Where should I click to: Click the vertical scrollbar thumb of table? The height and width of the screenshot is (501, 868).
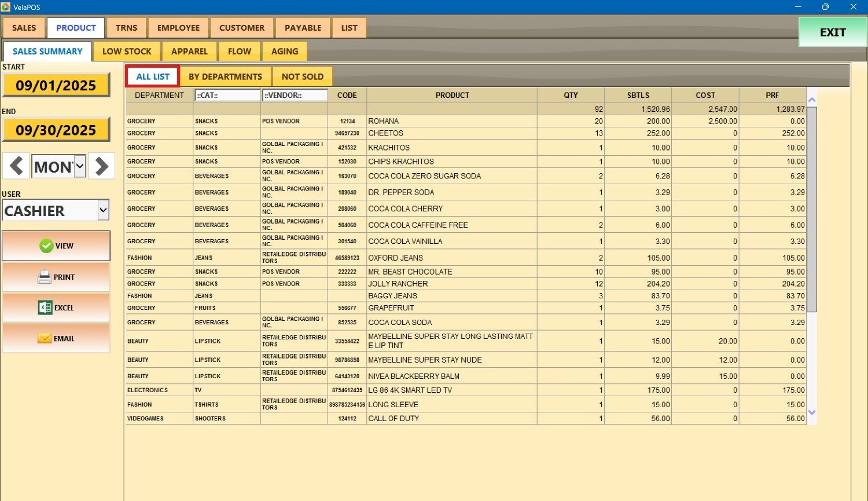[x=812, y=209]
